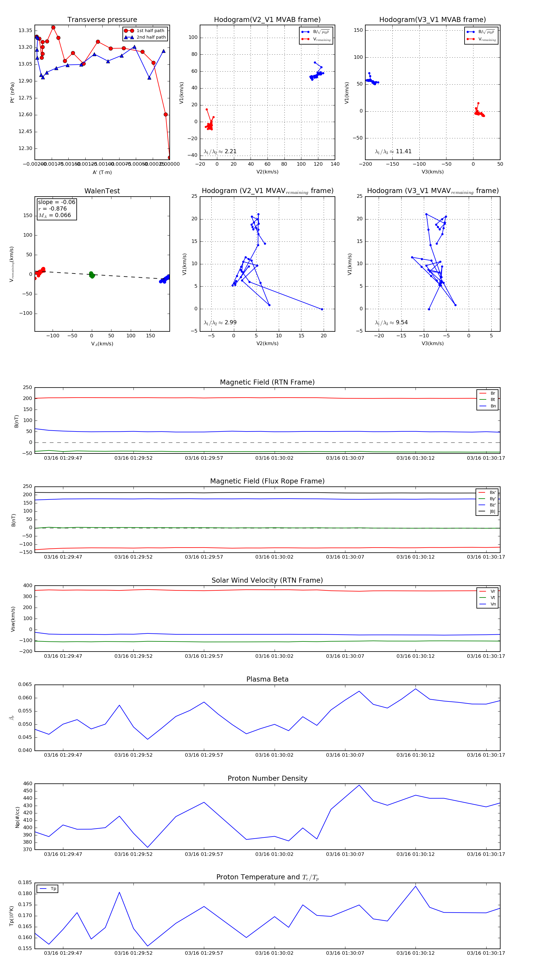
Task: Click the proton density peak near 01:30:07
Action: pyautogui.click(x=359, y=785)
